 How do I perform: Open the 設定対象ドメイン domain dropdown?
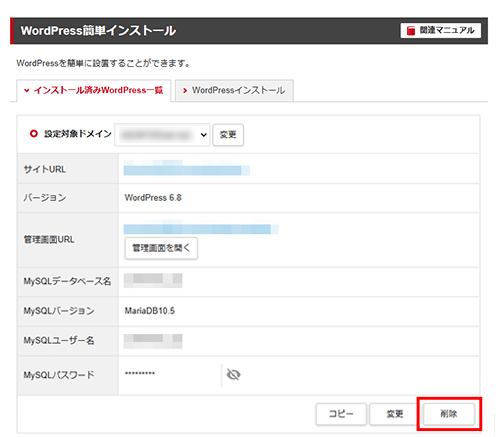(x=162, y=135)
